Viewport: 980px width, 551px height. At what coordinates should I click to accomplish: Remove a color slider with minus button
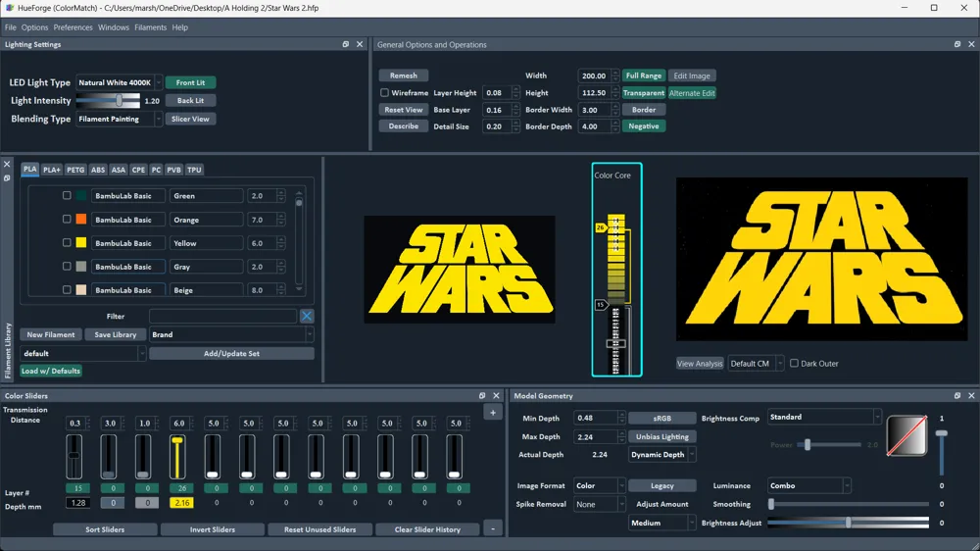[x=493, y=529]
